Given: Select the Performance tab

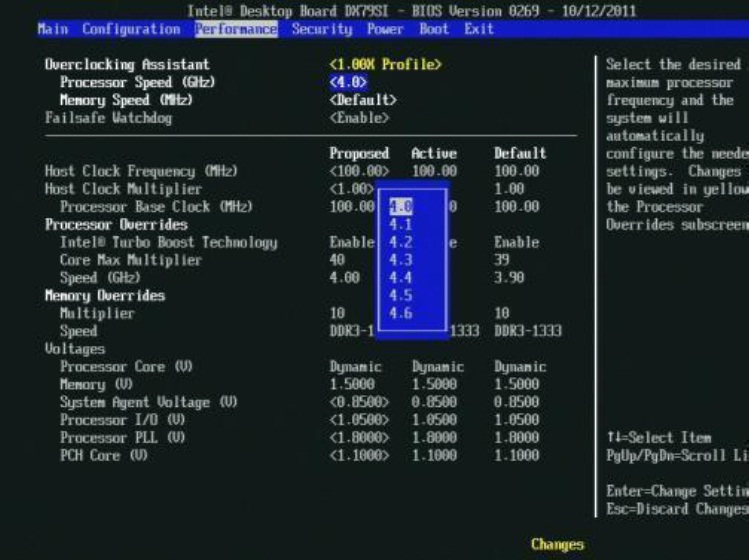Looking at the screenshot, I should tap(236, 29).
